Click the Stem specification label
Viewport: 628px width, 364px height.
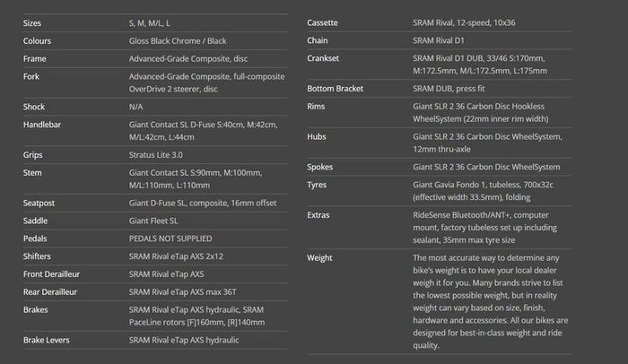tap(32, 173)
